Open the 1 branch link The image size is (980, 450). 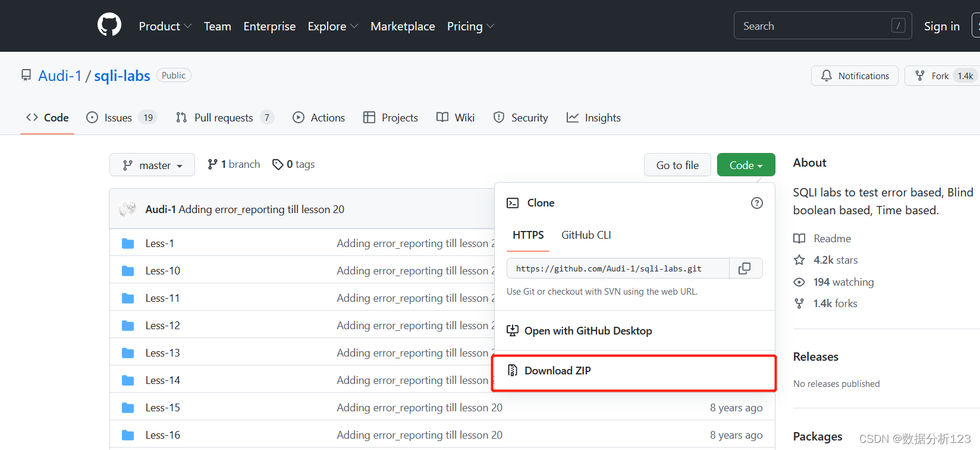click(x=234, y=164)
